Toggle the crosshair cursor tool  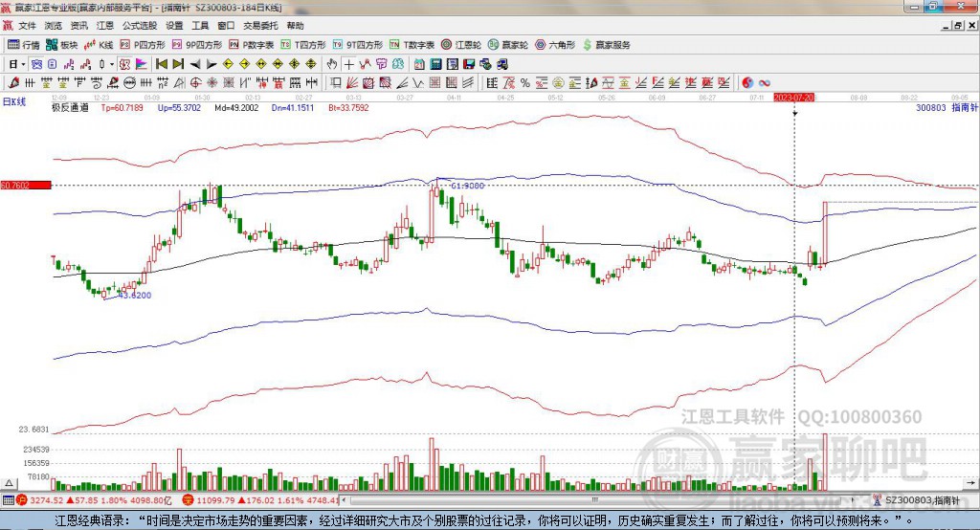point(348,64)
